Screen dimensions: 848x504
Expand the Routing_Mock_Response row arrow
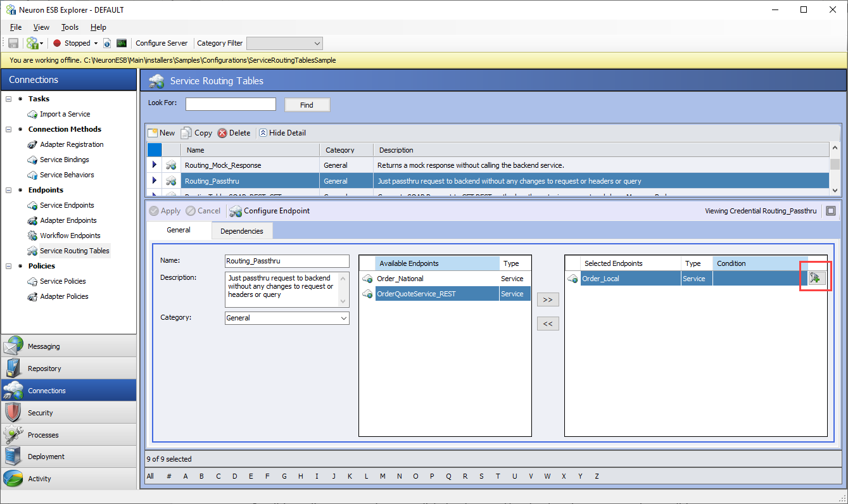click(x=155, y=165)
